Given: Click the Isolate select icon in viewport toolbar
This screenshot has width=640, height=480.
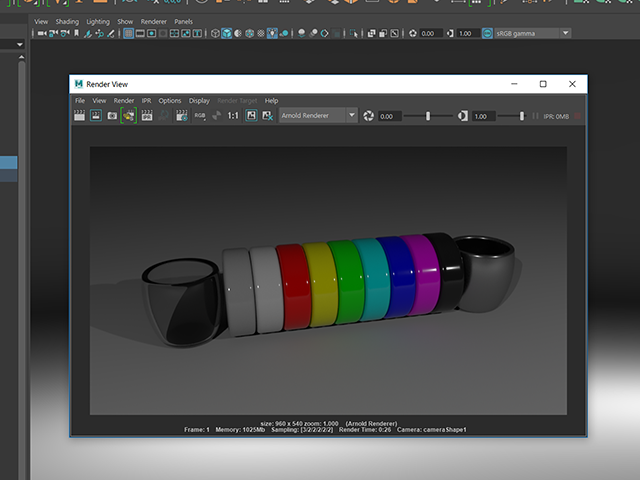Looking at the screenshot, I should [x=353, y=33].
